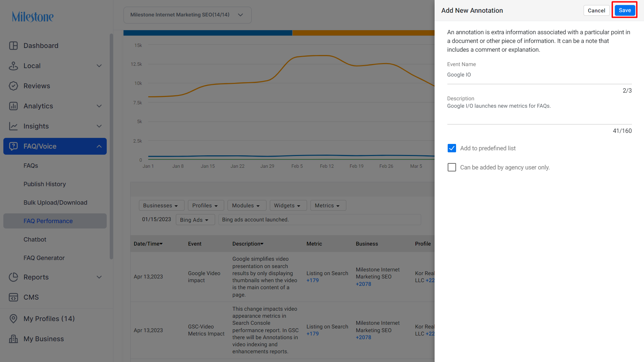Viewport: 644px width, 362px height.
Task: Open CMS in sidebar
Action: 55,297
